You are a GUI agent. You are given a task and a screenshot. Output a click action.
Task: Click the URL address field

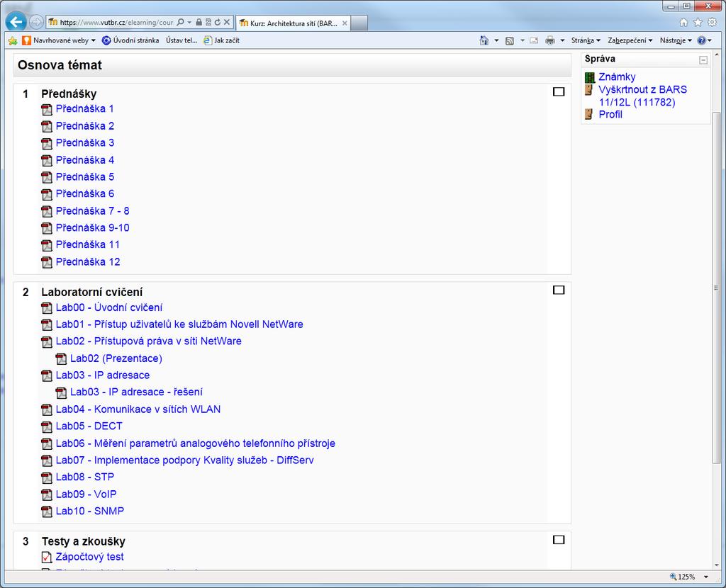(116, 22)
